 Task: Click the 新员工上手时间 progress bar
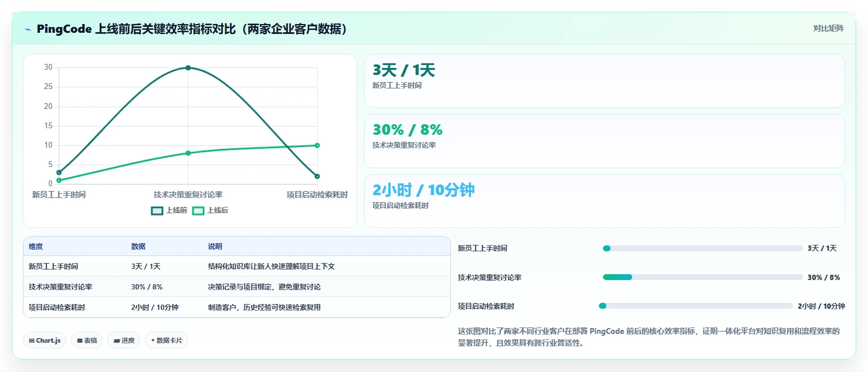click(703, 248)
